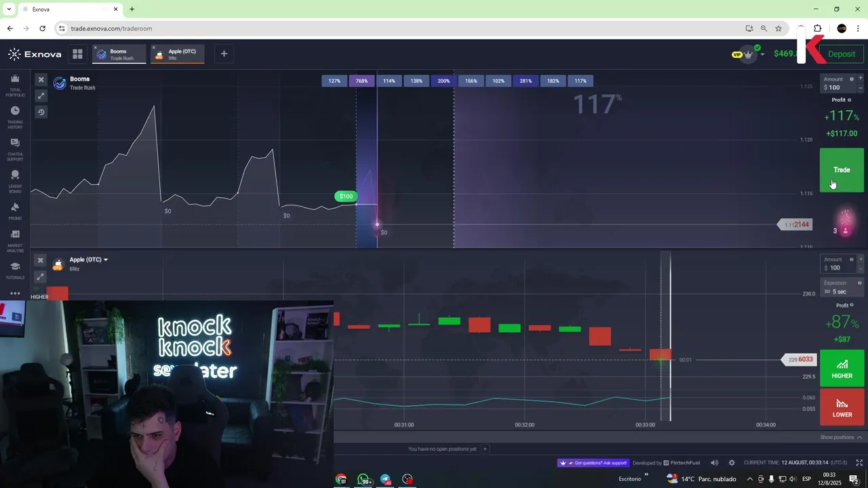This screenshot has height=488, width=868.
Task: Open Chats & Support in the sidebar
Action: click(15, 149)
